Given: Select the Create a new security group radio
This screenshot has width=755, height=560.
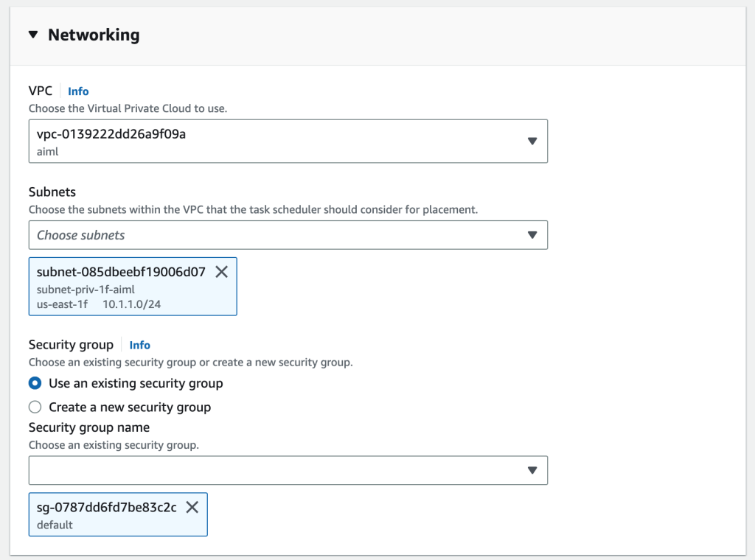Looking at the screenshot, I should [35, 407].
